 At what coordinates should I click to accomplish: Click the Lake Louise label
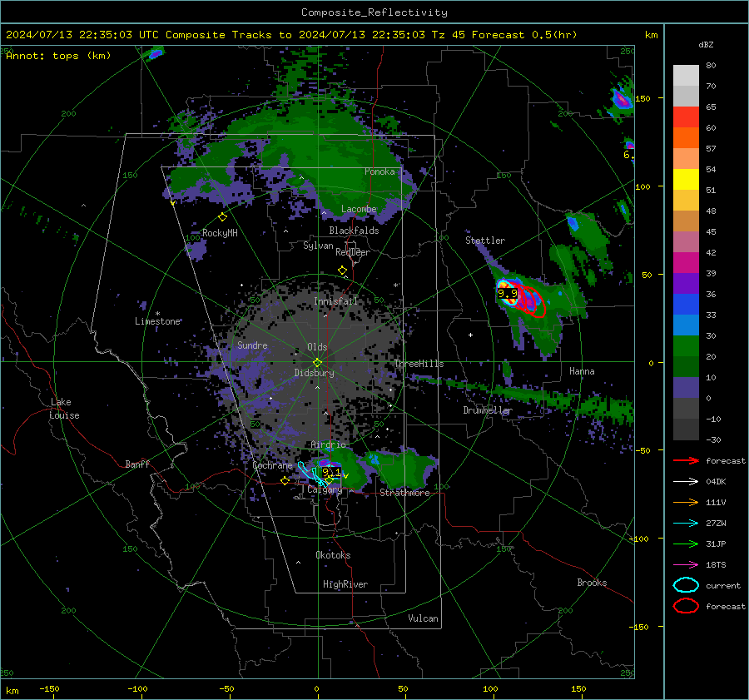pos(64,409)
